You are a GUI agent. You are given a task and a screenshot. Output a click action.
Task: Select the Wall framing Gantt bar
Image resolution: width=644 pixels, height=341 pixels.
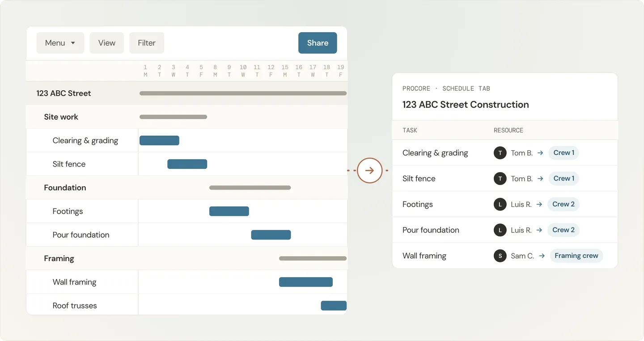tap(306, 282)
